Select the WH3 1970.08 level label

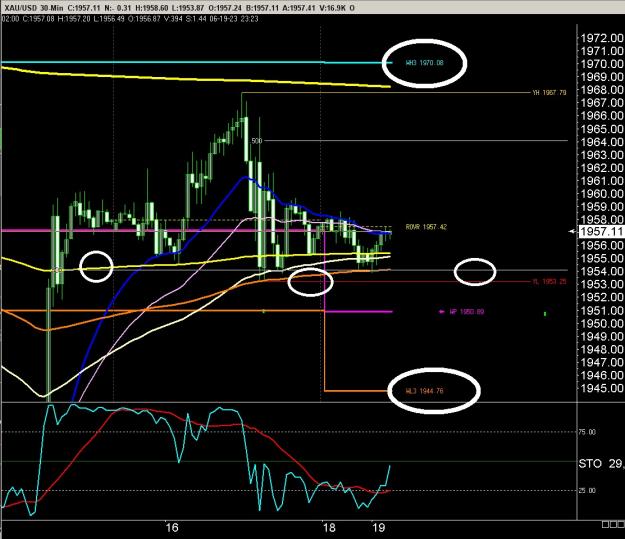(425, 63)
